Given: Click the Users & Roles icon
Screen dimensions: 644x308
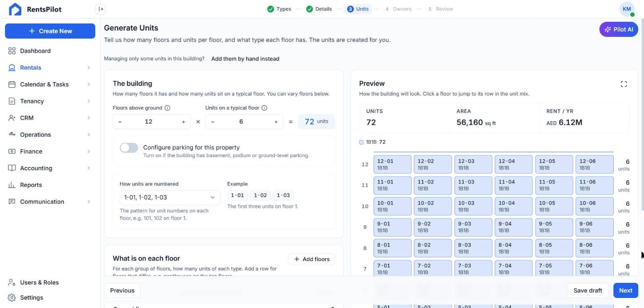Looking at the screenshot, I should coord(12,282).
